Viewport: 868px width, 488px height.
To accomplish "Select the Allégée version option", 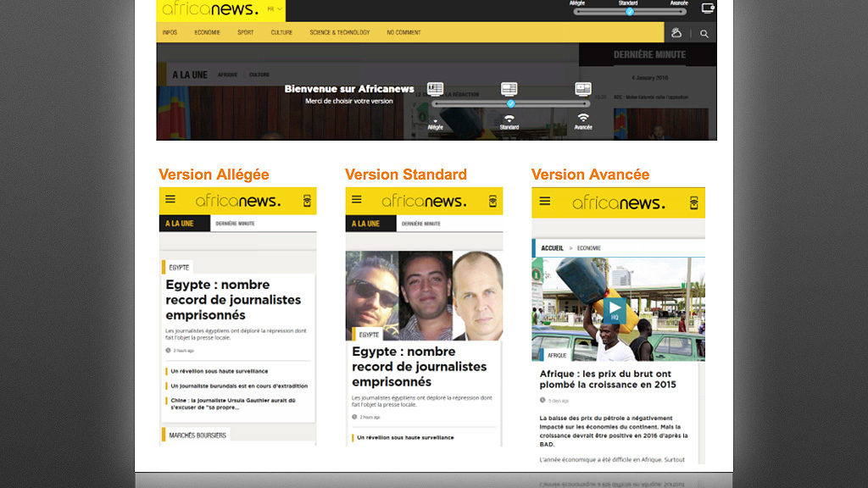I will [436, 127].
